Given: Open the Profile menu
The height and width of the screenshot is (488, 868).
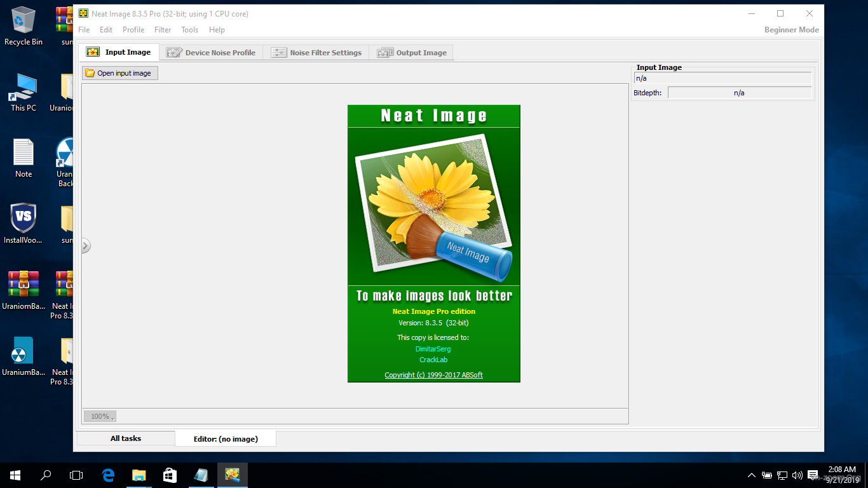Looking at the screenshot, I should pos(133,30).
